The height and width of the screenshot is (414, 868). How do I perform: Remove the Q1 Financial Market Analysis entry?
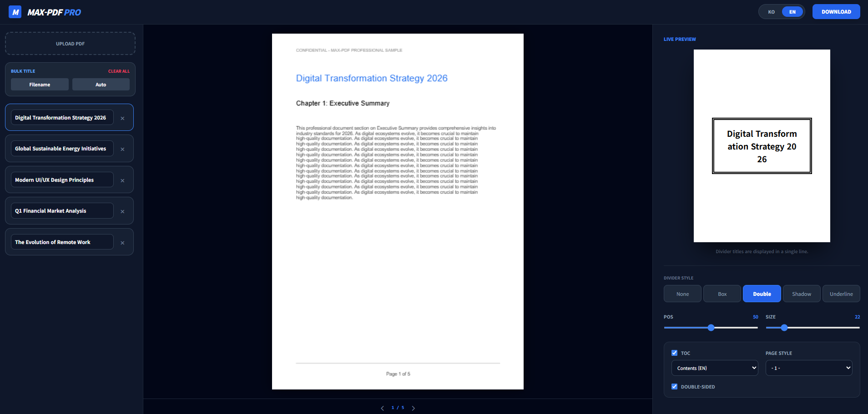122,211
